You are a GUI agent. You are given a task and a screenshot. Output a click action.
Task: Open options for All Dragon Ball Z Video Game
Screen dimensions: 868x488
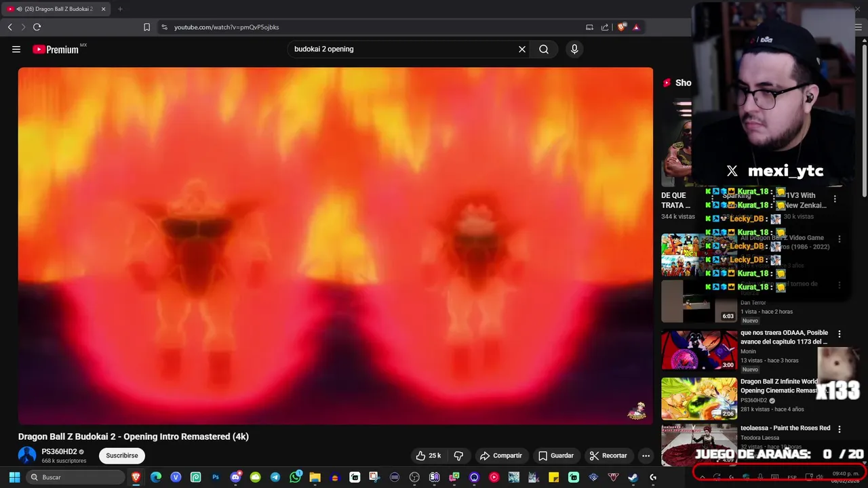(840, 239)
